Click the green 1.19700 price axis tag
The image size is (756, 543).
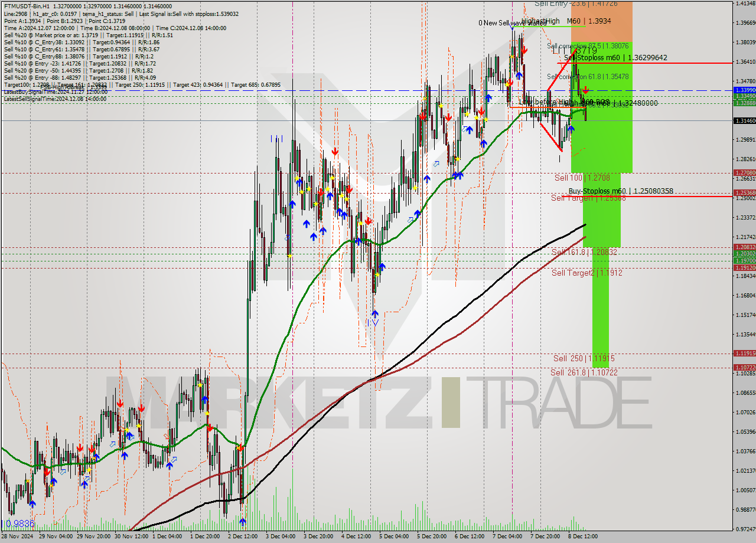click(x=744, y=260)
